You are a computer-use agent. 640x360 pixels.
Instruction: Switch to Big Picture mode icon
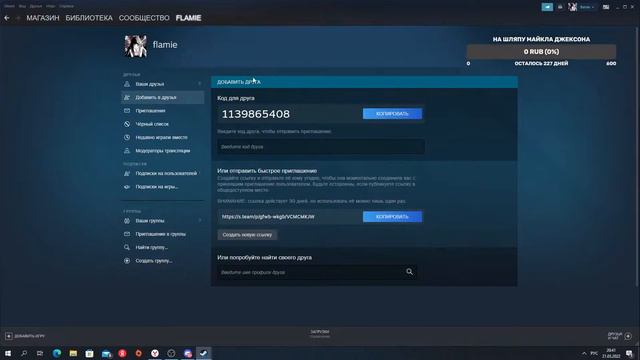click(x=606, y=7)
